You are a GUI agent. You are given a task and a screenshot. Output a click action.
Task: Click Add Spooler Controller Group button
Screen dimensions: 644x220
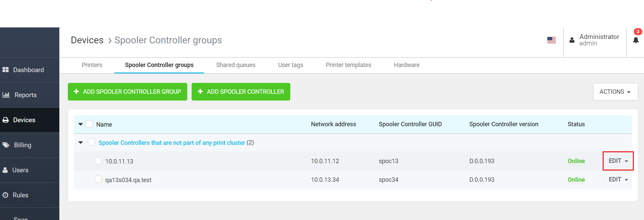[x=128, y=92]
